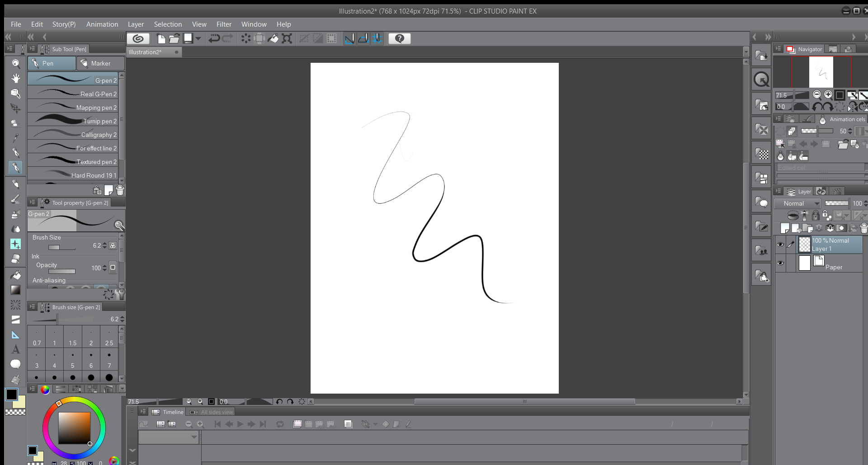This screenshot has height=465, width=868.
Task: Click the Help question mark button
Action: [399, 38]
